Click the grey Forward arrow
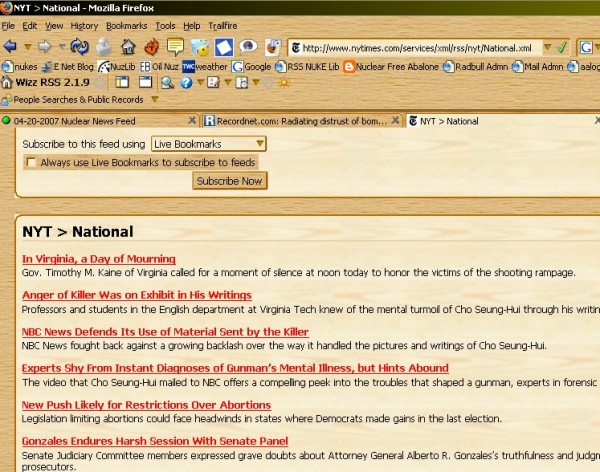 44,47
